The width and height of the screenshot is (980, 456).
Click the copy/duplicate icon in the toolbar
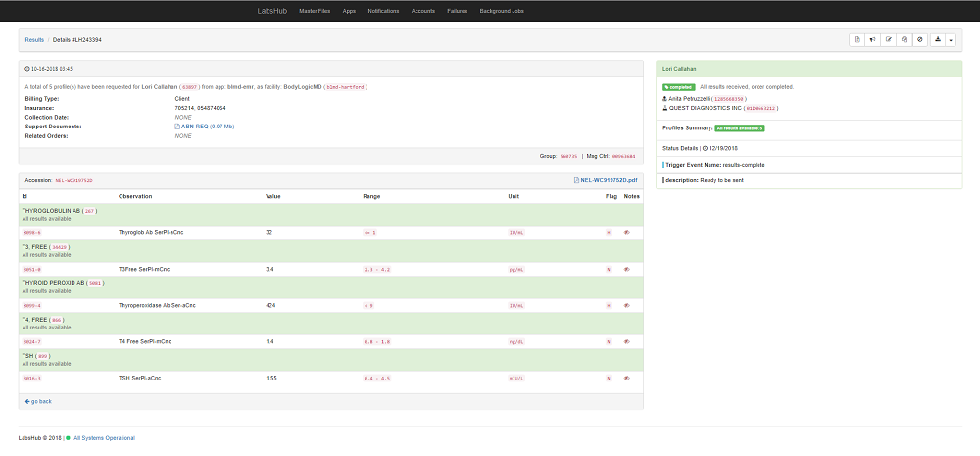(x=905, y=39)
